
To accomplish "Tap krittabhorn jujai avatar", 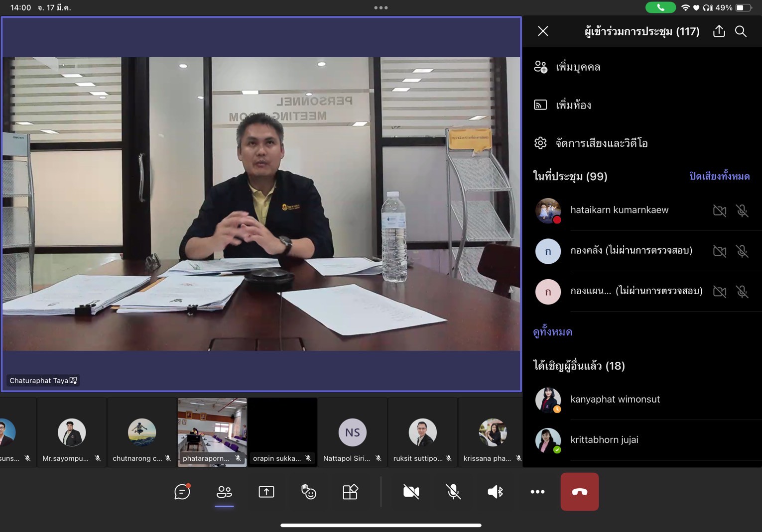I will (548, 440).
